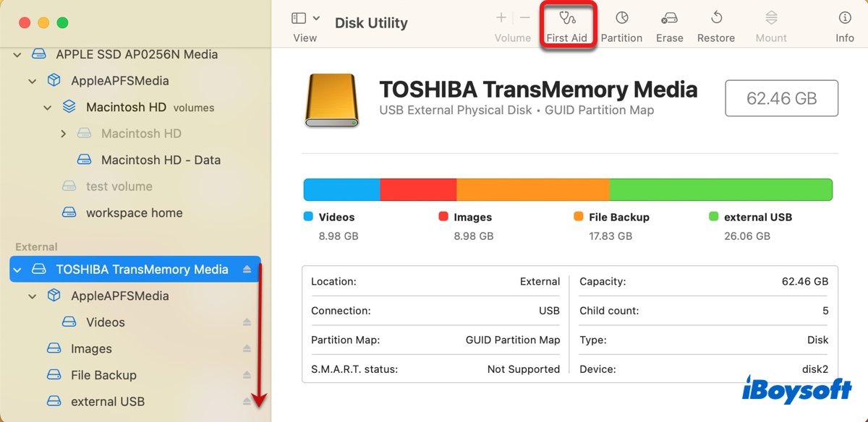Click the green external USB usage bar
The height and width of the screenshot is (422, 868).
[720, 190]
